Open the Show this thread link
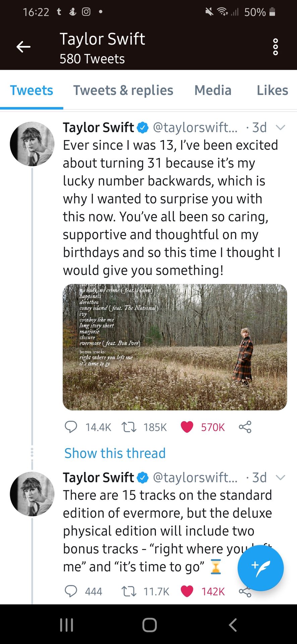 coord(115,453)
